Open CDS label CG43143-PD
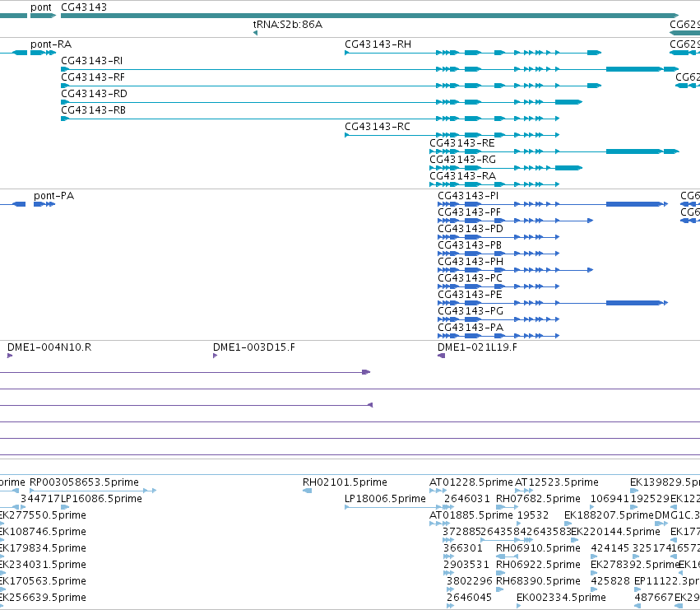This screenshot has width=700, height=610. [471, 229]
